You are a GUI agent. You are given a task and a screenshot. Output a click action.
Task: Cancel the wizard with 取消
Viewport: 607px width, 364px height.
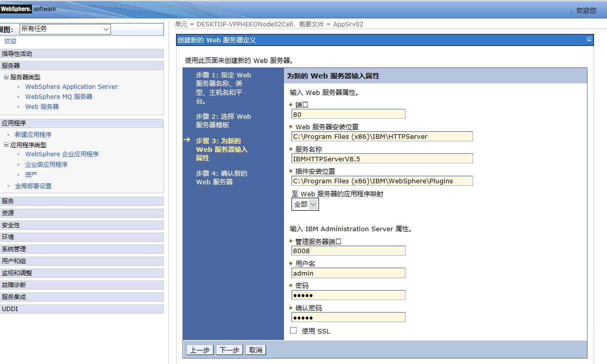click(255, 350)
